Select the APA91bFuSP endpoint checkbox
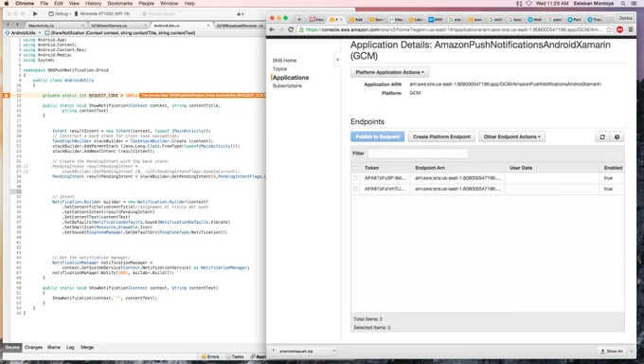Viewport: 644px width, 364px height. coord(356,178)
